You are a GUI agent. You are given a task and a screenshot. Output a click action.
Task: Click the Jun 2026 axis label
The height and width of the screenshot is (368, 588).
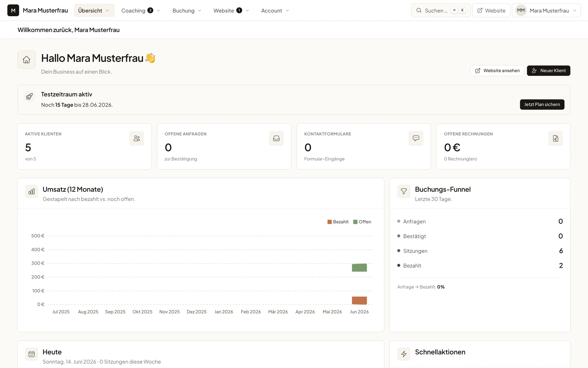pos(359,312)
